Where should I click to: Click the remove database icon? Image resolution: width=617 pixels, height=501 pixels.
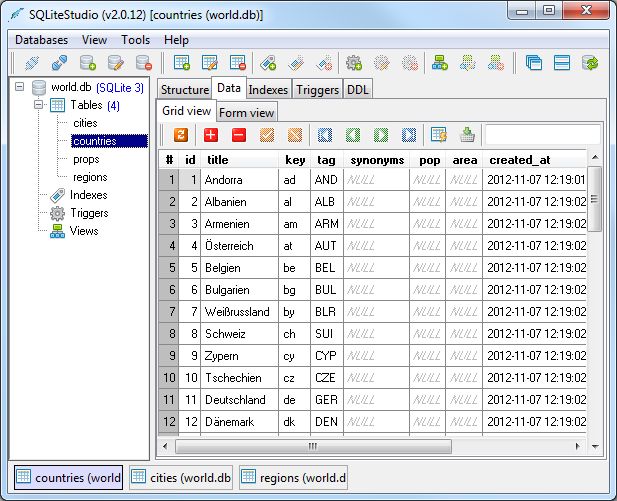pyautogui.click(x=144, y=63)
